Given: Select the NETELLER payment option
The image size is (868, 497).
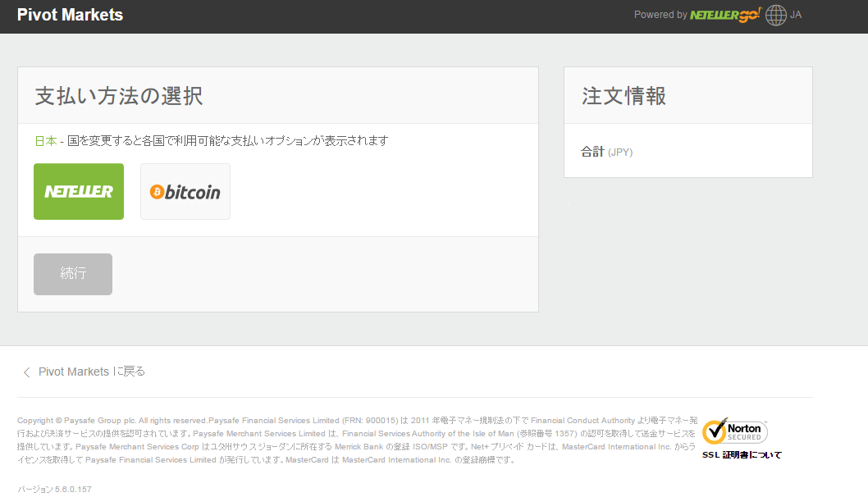Looking at the screenshot, I should coord(79,191).
